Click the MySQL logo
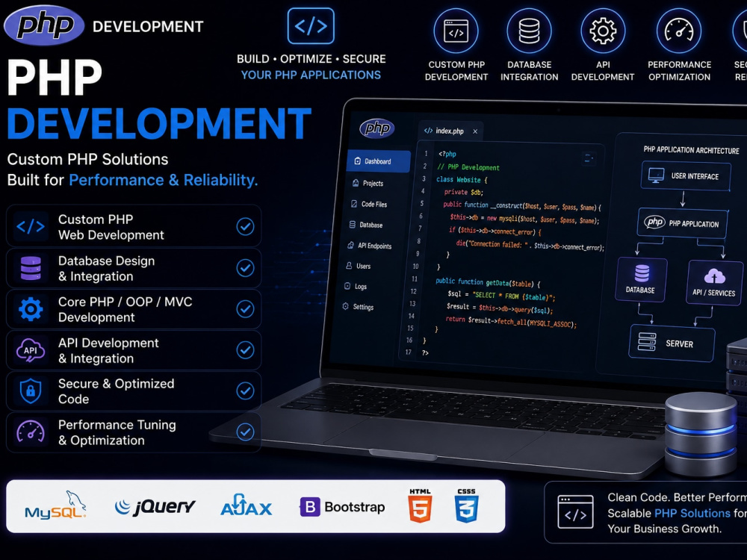The width and height of the screenshot is (747, 560). click(55, 505)
